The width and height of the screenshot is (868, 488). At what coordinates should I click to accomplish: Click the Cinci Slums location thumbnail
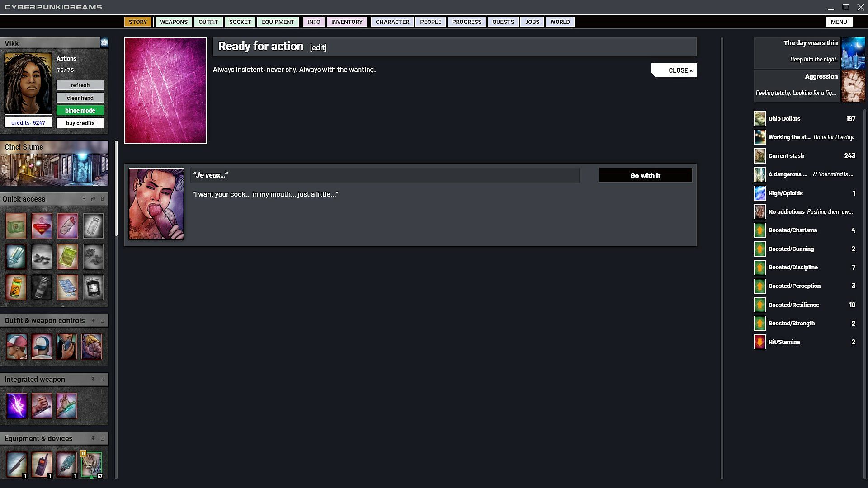(x=54, y=169)
